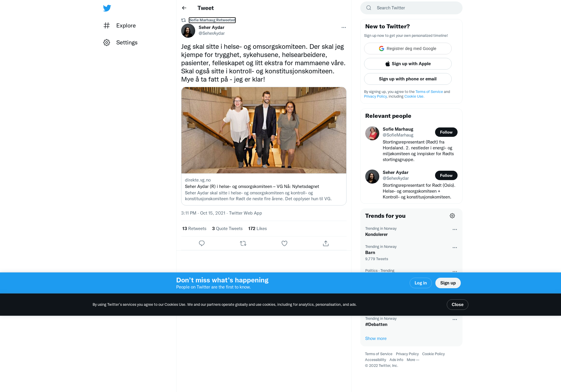Show more trends
The height and width of the screenshot is (392, 561).
click(376, 339)
